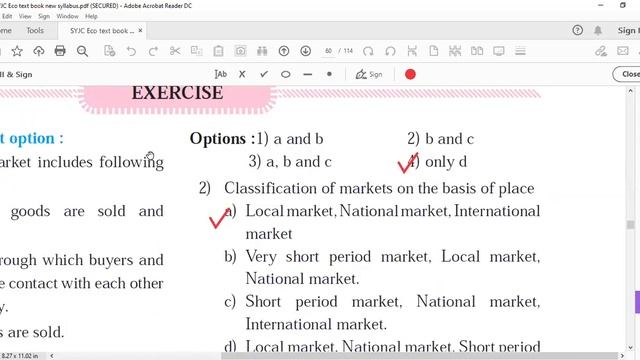
Task: Click the option '4) only d'
Action: (x=437, y=162)
